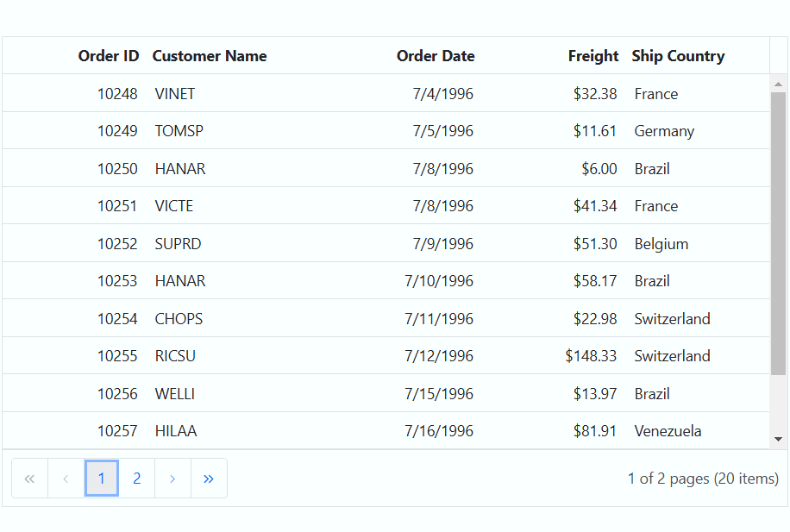Select the CHOPS customer row
The height and width of the screenshot is (532, 790).
[x=386, y=318]
